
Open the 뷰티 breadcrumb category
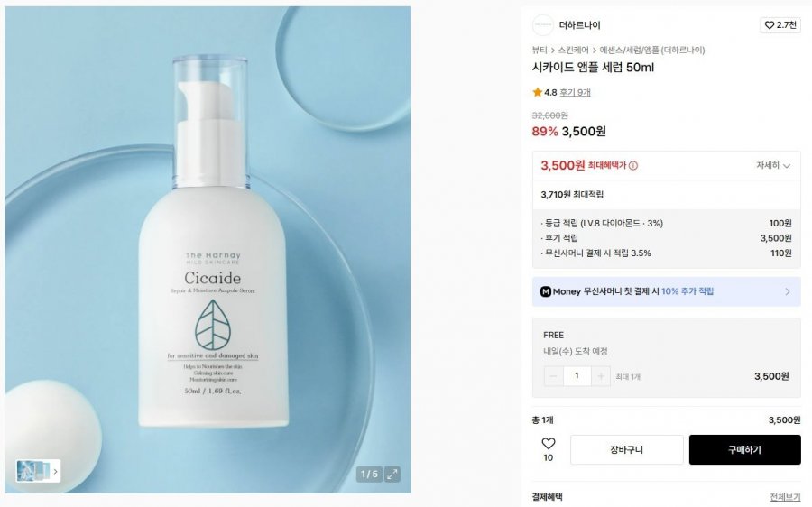pyautogui.click(x=540, y=51)
